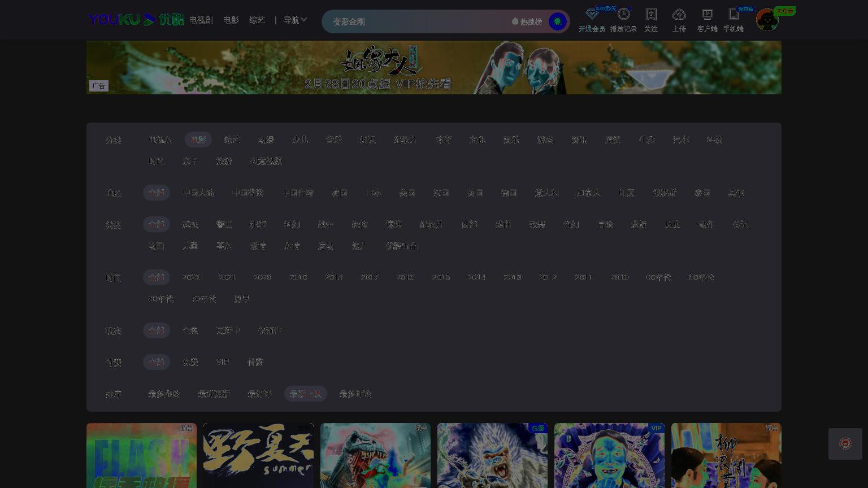Viewport: 868px width, 488px height.
Task: Select 中国大陆 in 地区 filter
Action: click(198, 193)
